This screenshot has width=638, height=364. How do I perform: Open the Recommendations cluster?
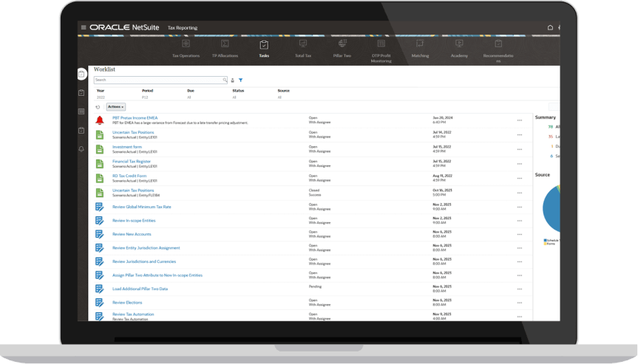click(498, 51)
